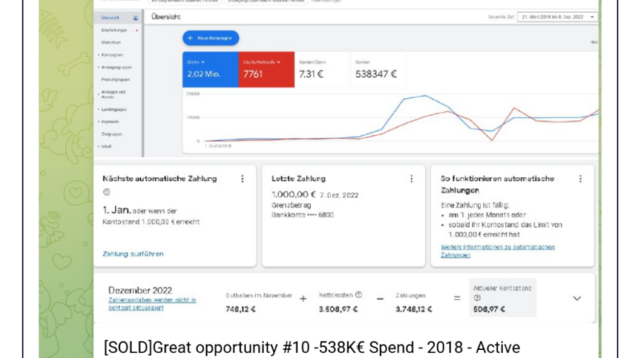Click Guthaben im November value 748,12 €
Viewport: 644px width, 358px height.
click(241, 309)
